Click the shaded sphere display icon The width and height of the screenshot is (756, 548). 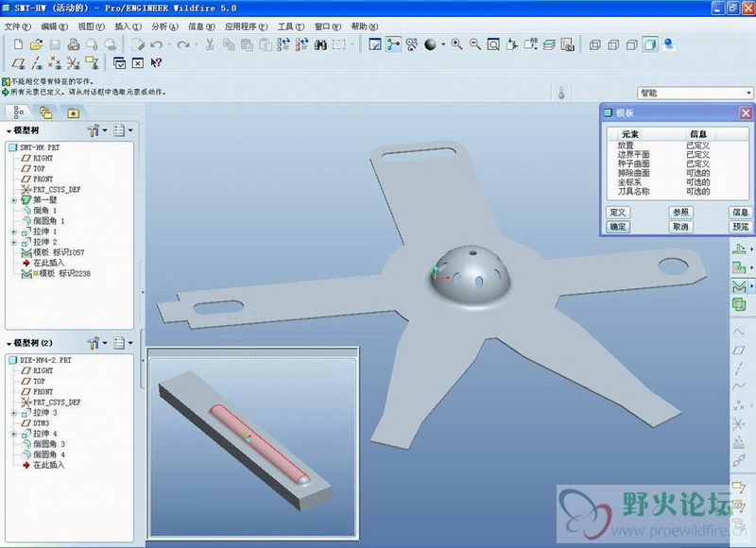430,44
